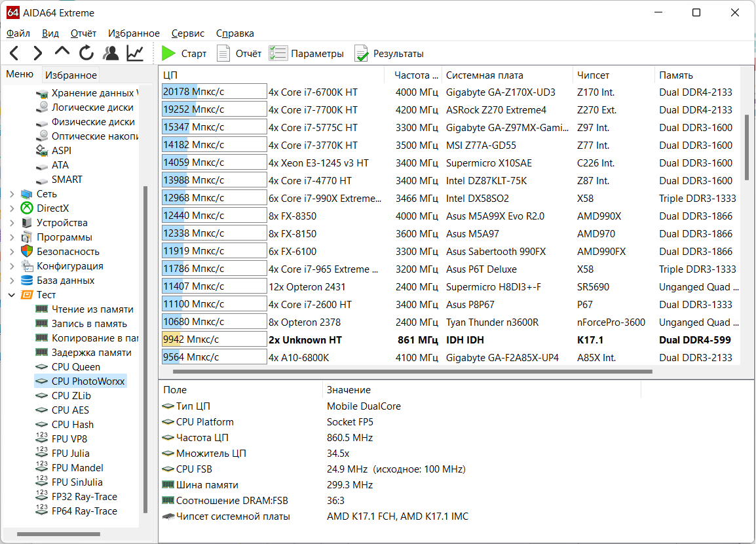Expand the Безопасность tree node
Screen dimensions: 756x544
click(x=12, y=252)
